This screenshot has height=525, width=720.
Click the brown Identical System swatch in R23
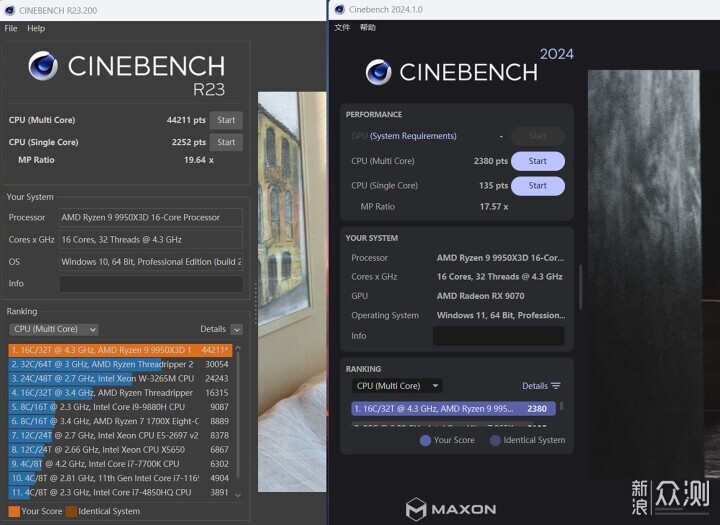point(71,511)
